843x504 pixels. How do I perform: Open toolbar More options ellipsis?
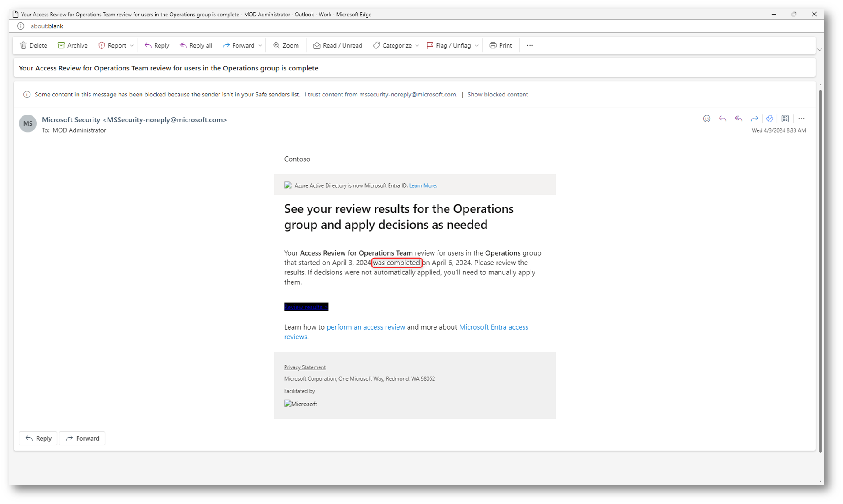530,45
